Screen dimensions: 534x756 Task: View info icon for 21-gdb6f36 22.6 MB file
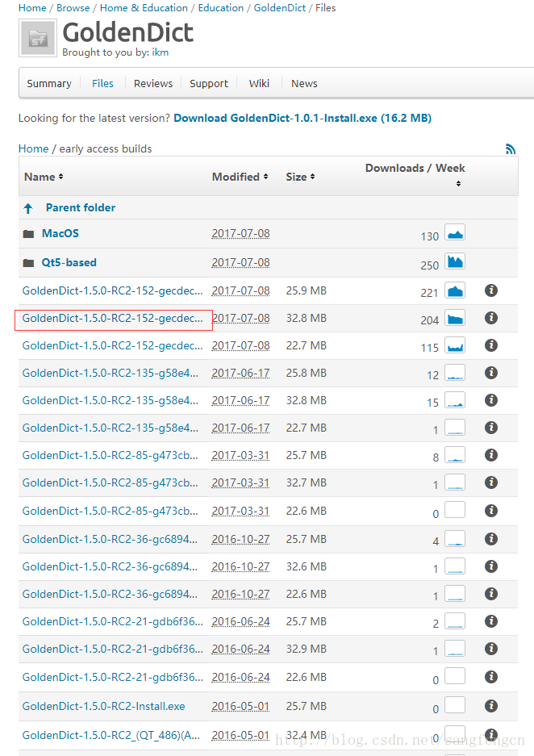pos(491,677)
